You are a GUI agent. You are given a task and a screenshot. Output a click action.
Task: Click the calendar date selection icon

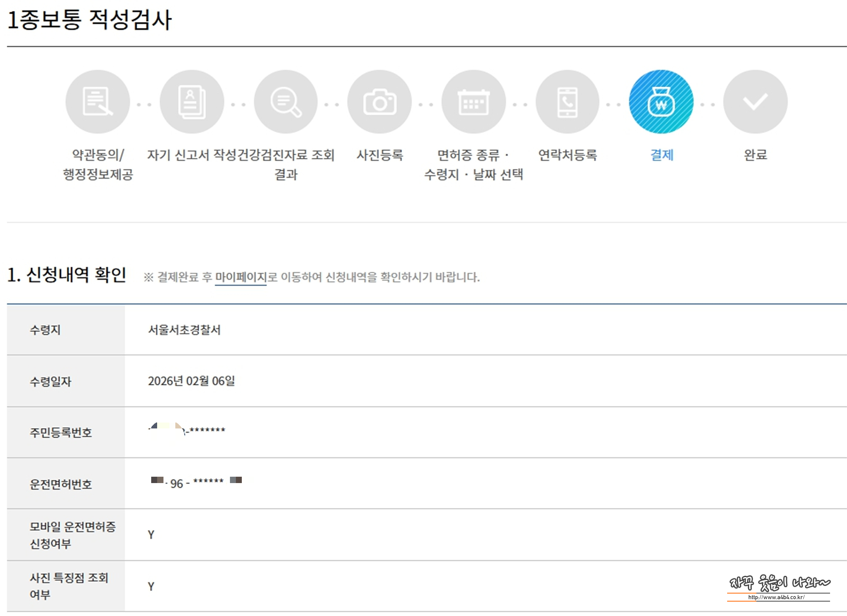pos(473,102)
